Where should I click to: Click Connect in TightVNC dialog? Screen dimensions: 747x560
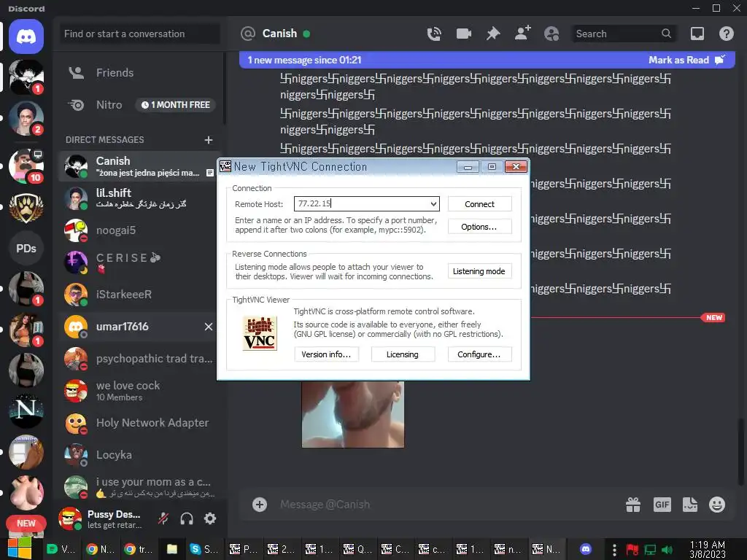480,204
